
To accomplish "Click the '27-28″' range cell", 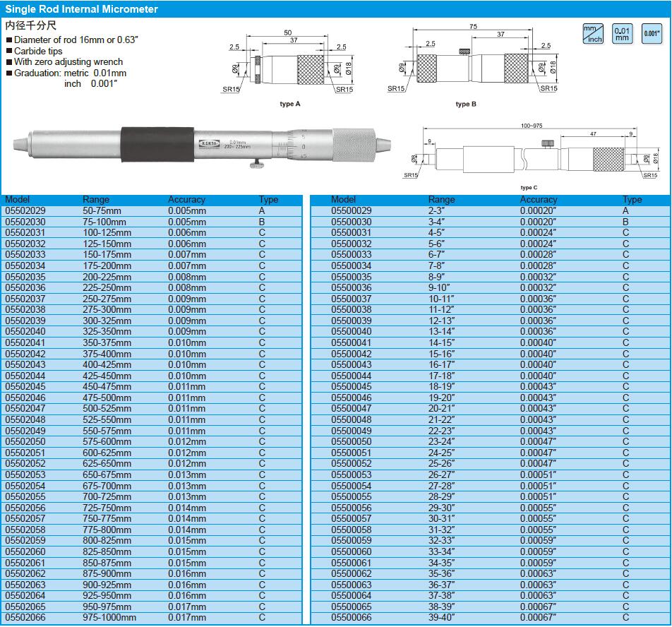I will (441, 486).
